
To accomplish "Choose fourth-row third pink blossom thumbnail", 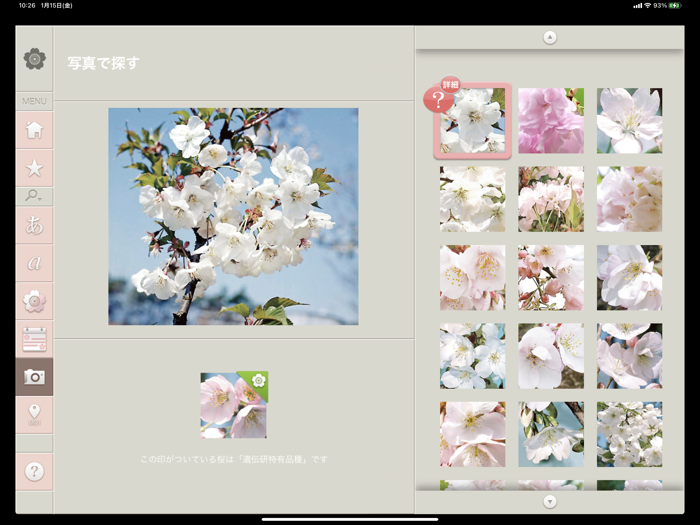I will (x=629, y=356).
